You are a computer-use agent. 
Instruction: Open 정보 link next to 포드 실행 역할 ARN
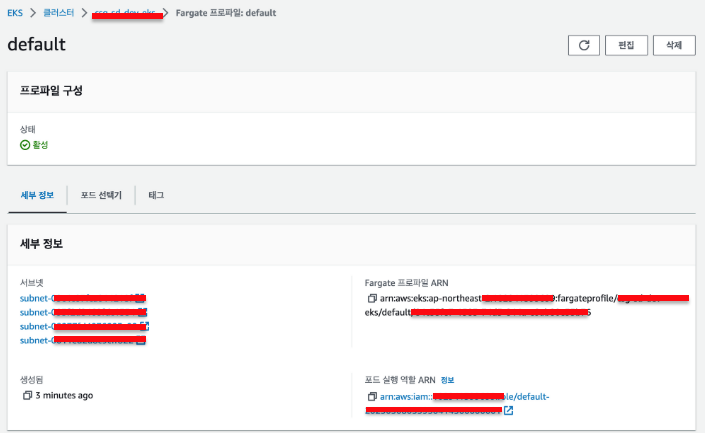[x=447, y=380]
